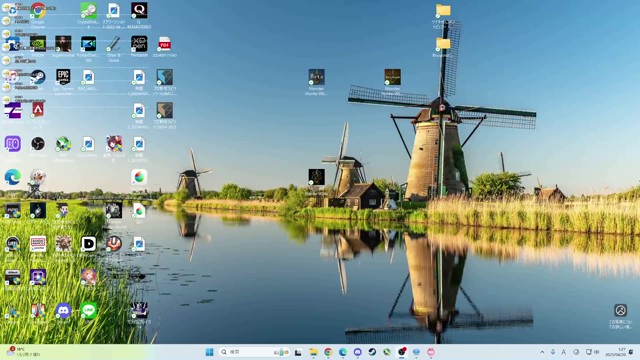This screenshot has height=360, width=640.
Task: Open Task View on the taskbar
Action: (x=298, y=352)
